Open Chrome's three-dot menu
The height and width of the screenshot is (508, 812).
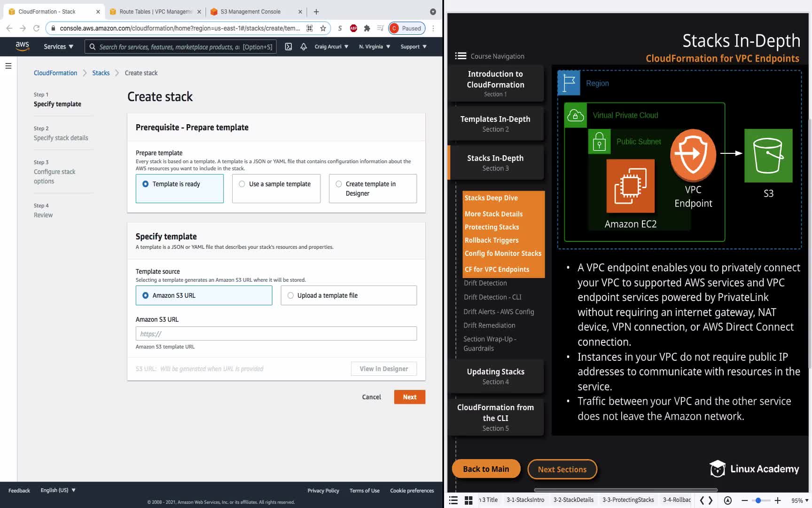[x=433, y=28]
